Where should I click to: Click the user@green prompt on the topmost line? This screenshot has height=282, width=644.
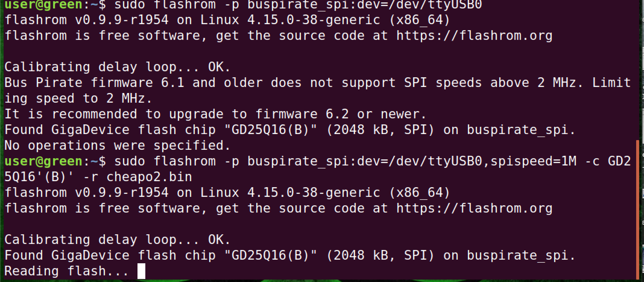click(x=43, y=4)
